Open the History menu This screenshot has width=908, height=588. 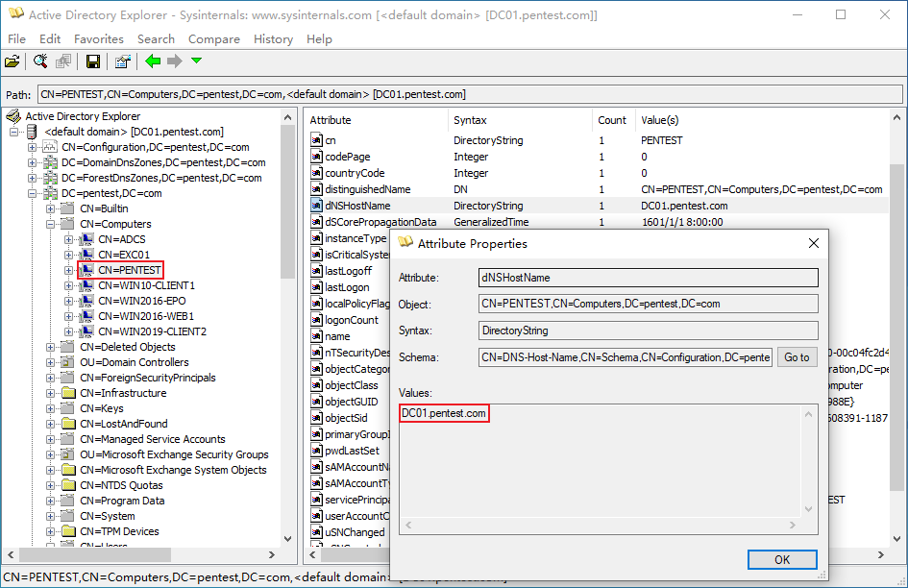(273, 38)
